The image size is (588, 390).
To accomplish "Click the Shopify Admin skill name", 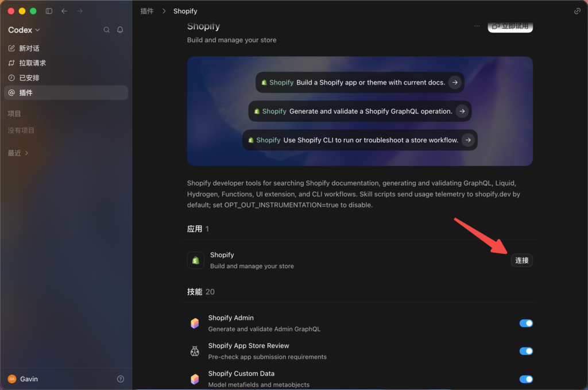I will point(231,318).
